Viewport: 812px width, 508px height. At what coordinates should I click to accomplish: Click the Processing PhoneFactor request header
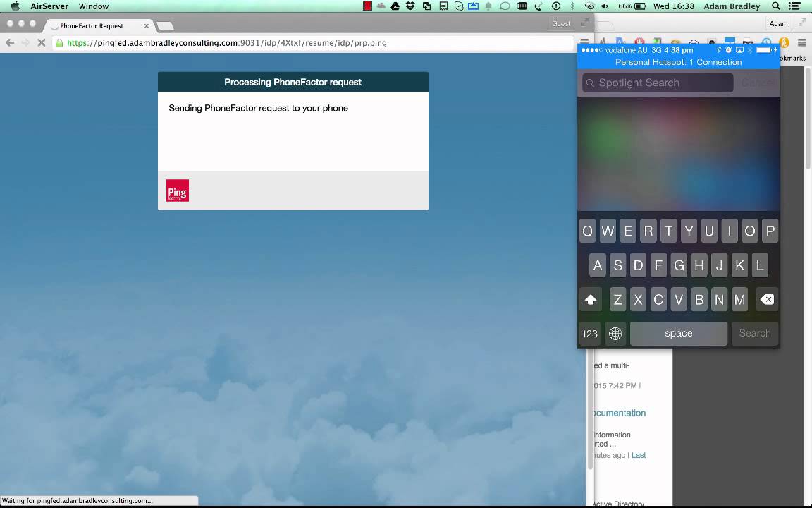pyautogui.click(x=293, y=82)
